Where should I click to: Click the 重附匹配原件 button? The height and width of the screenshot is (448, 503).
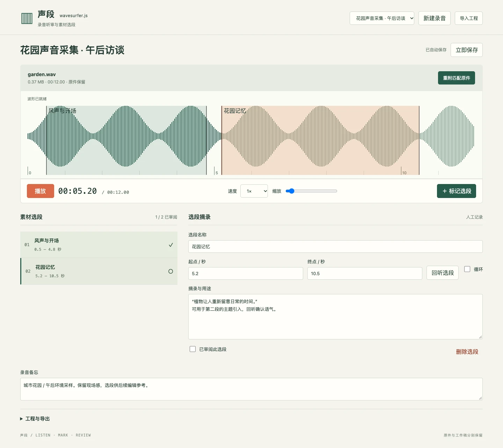click(x=457, y=78)
